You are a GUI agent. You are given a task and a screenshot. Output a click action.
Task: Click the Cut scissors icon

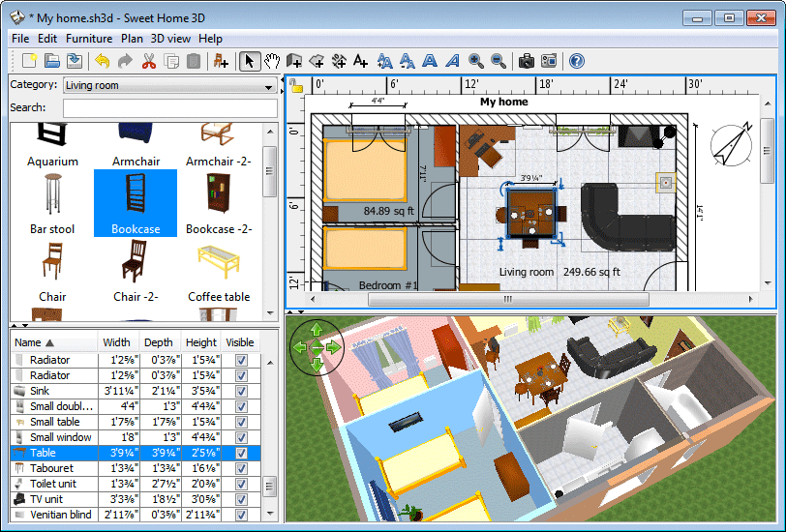(148, 61)
